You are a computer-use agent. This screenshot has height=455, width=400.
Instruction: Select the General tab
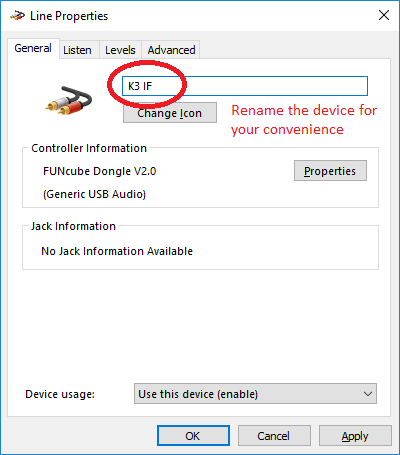(33, 48)
